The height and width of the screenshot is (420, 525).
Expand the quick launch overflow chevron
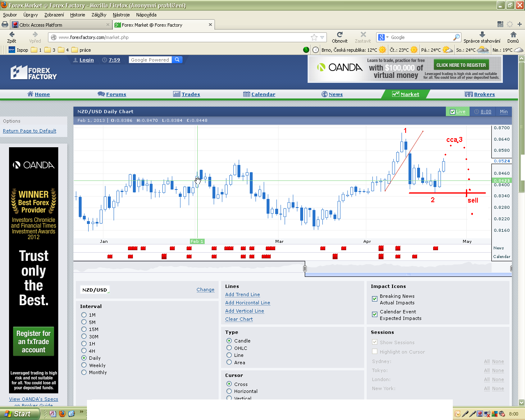click(81, 412)
